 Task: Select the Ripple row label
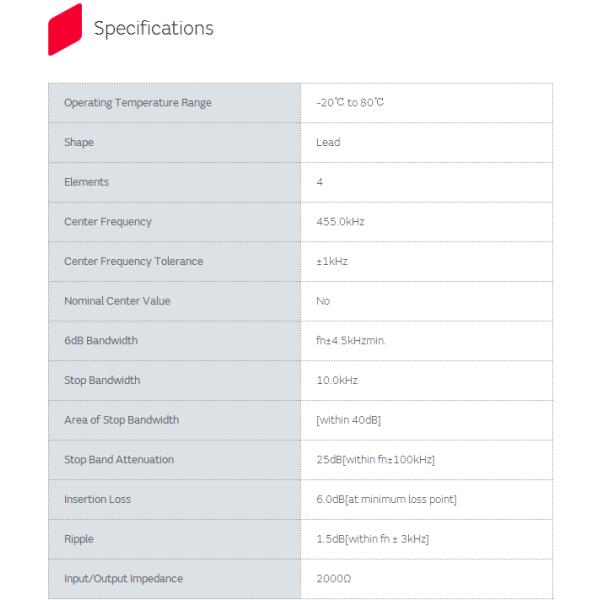(x=79, y=539)
